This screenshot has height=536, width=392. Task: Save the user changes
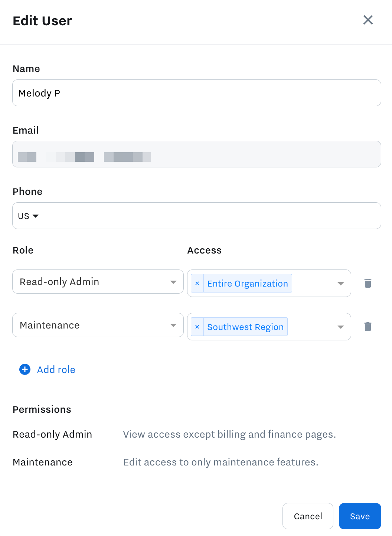tap(360, 516)
